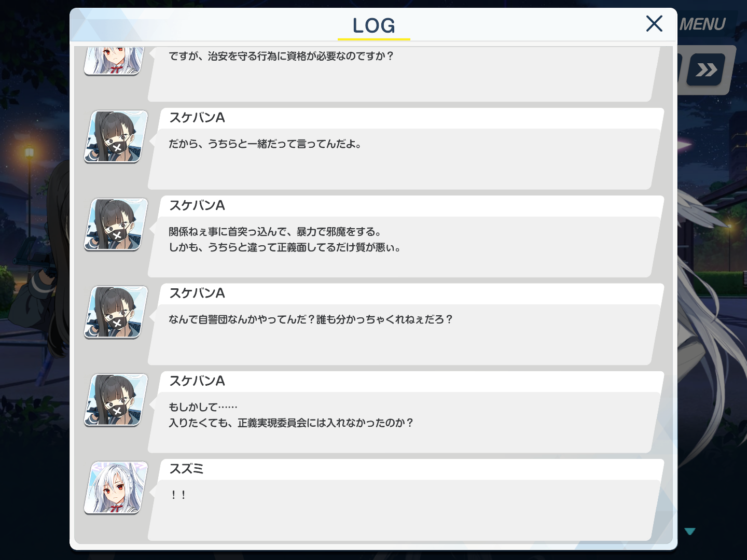747x560 pixels.
Task: Click スケバンA avatar beside 'もしかして' line
Action: tap(116, 400)
